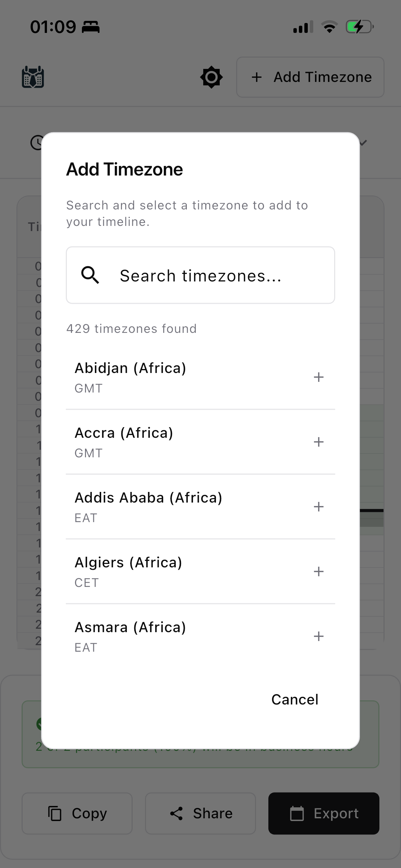The width and height of the screenshot is (401, 868).
Task: Select the Addis Ababa (Africa) entry
Action: point(200,507)
